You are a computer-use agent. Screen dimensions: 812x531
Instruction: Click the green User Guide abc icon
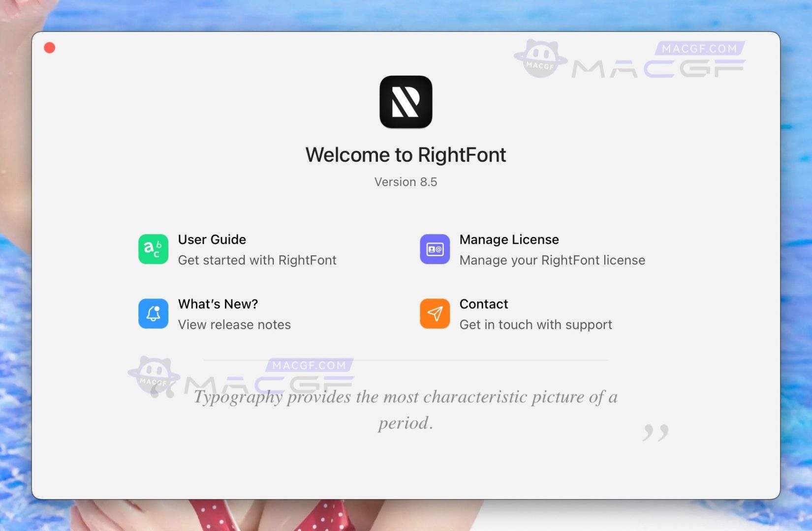(153, 249)
